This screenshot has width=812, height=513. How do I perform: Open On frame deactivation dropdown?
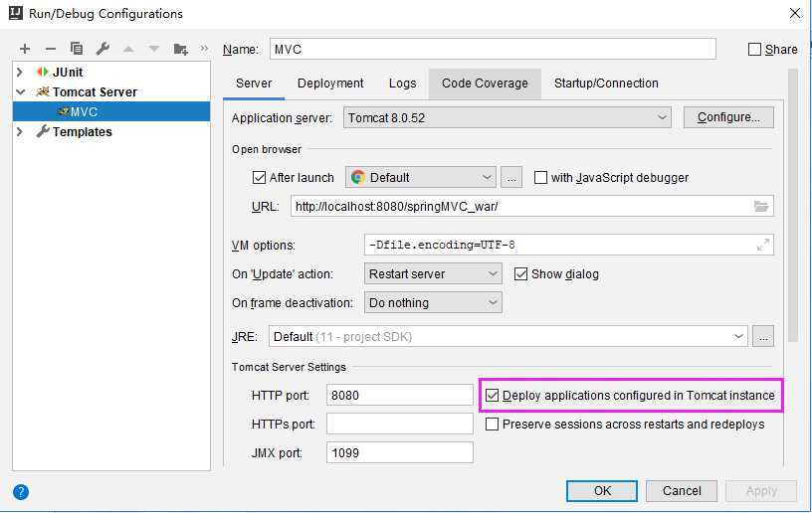(x=433, y=303)
